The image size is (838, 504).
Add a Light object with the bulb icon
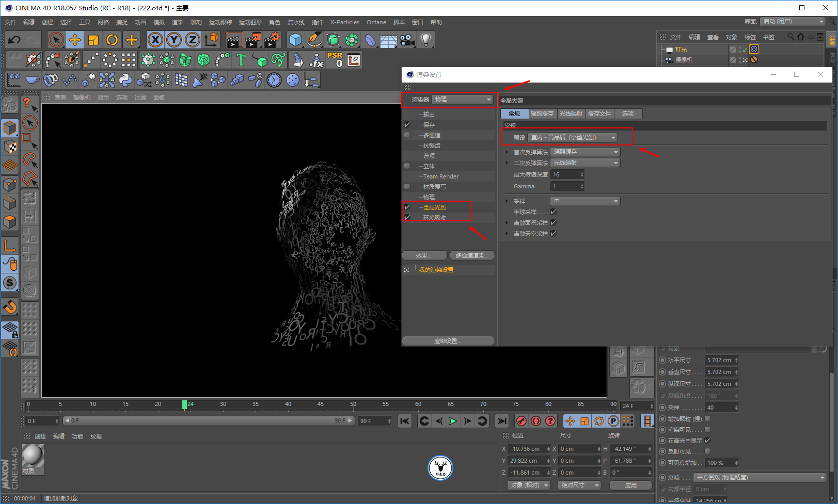point(426,40)
